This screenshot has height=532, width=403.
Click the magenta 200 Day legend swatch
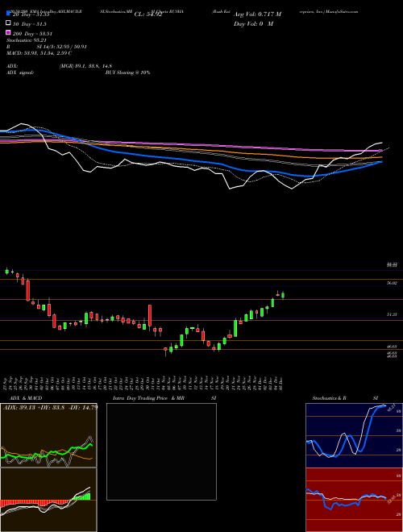(x=8, y=32)
